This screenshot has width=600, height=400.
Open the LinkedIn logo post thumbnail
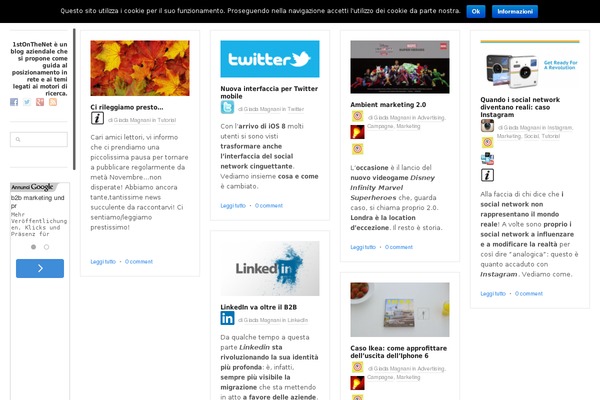coord(270,268)
